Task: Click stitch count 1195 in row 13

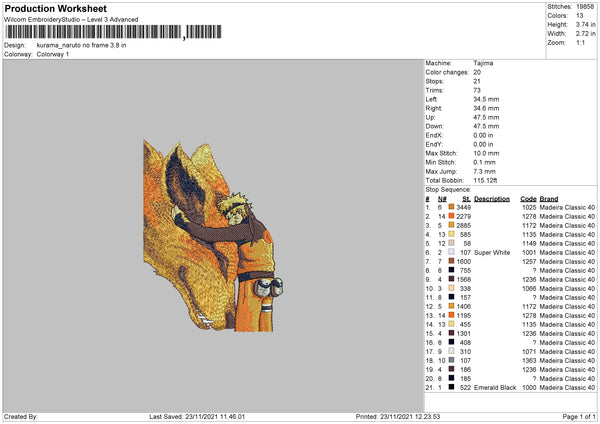Action: tap(464, 315)
